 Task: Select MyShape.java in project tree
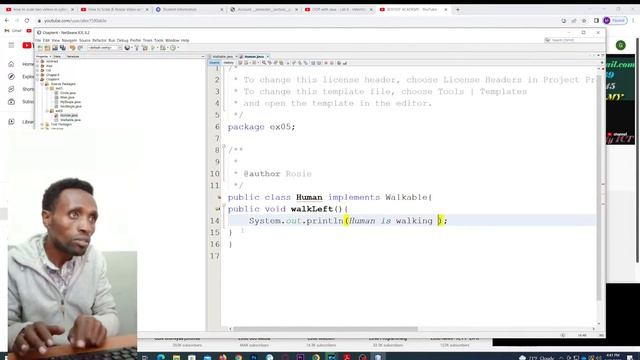[x=70, y=102]
